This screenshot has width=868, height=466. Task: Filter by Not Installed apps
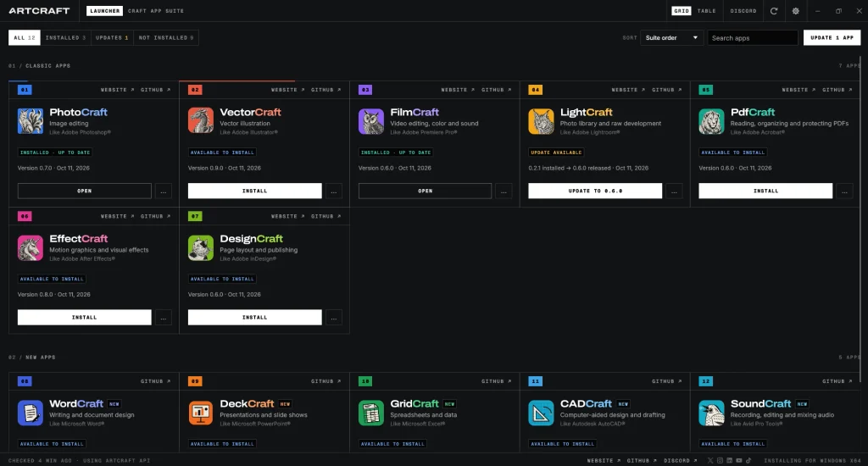click(x=166, y=37)
